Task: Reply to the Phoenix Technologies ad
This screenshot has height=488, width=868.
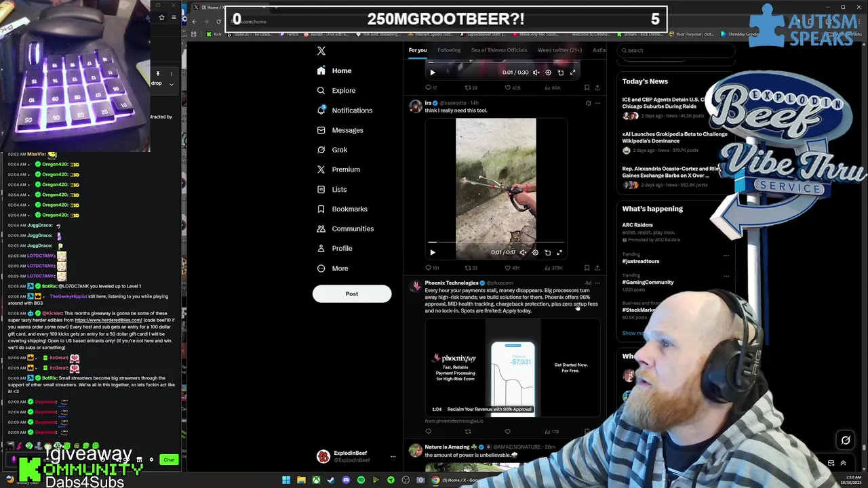Action: coord(428,431)
